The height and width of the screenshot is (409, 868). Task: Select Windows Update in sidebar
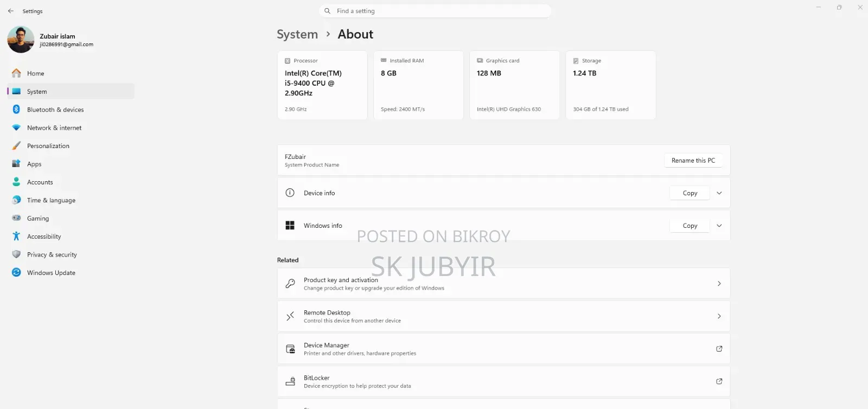click(x=71, y=273)
